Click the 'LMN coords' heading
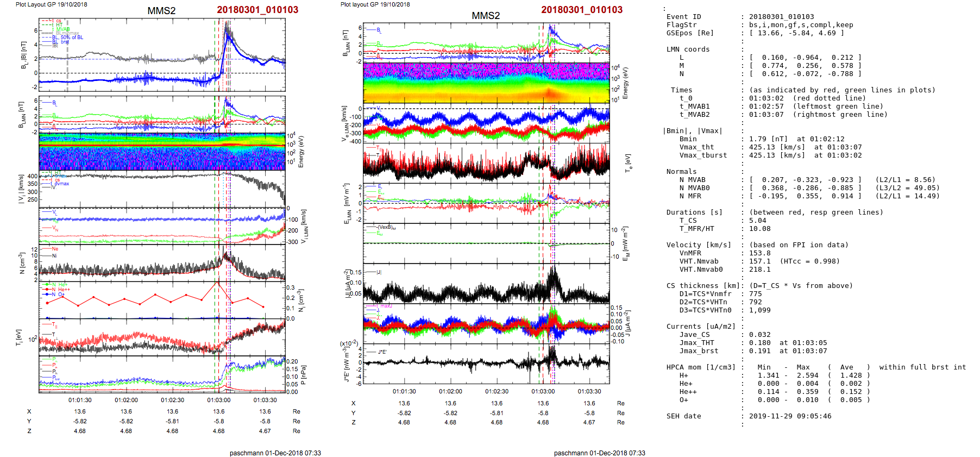Screen dimensions: 980x457 pyautogui.click(x=688, y=49)
